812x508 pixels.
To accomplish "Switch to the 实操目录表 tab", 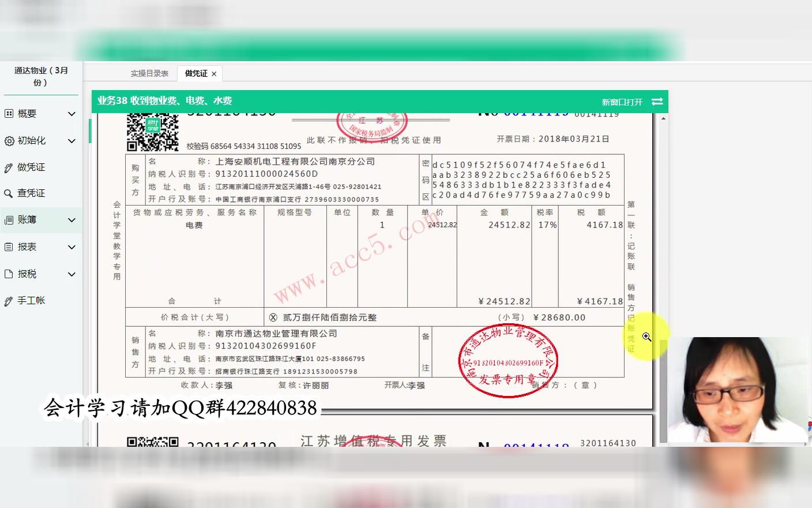I will click(x=149, y=73).
